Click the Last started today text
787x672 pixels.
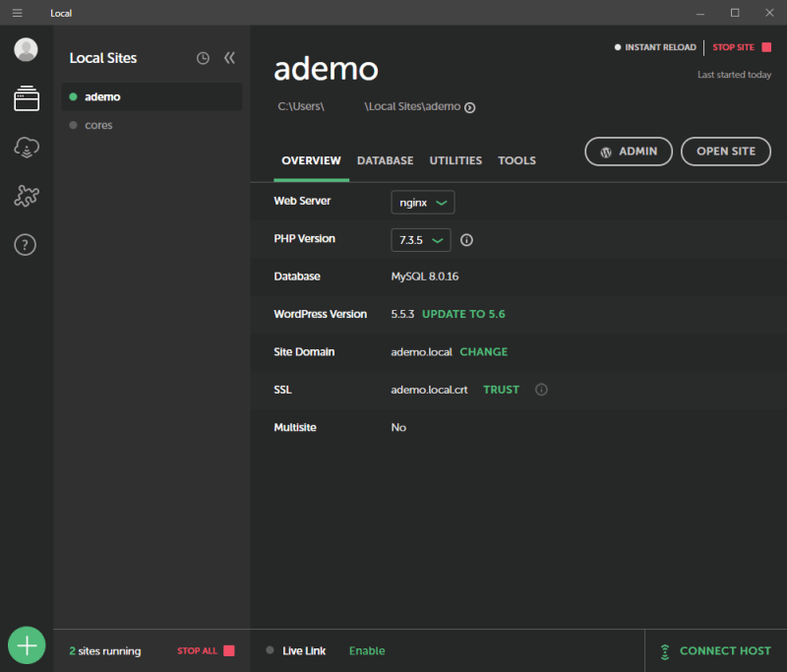click(x=734, y=75)
